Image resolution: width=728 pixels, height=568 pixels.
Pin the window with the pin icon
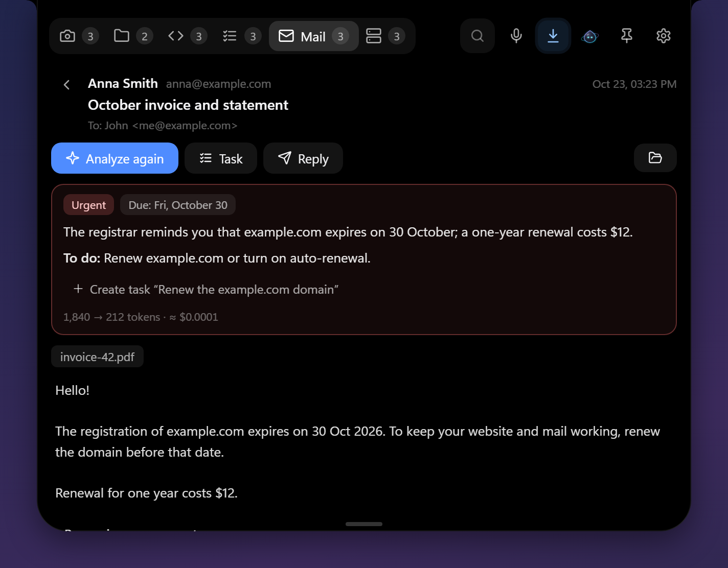[627, 36]
